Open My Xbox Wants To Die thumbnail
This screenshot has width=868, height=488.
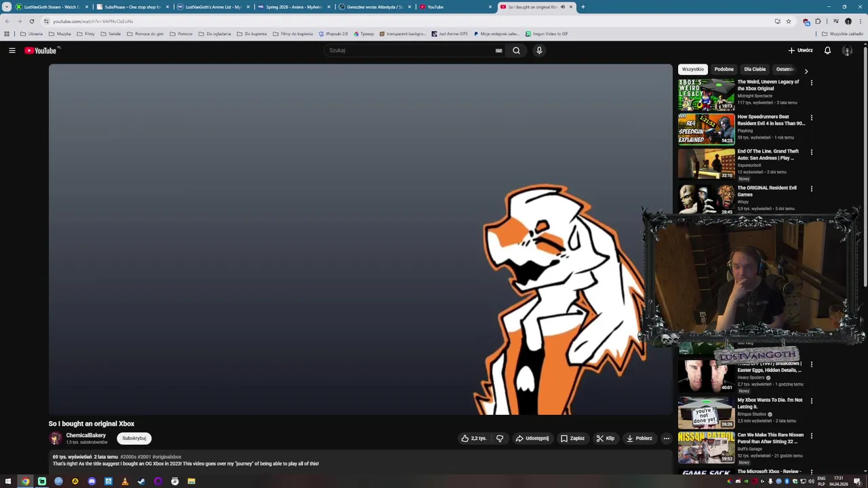click(x=706, y=412)
